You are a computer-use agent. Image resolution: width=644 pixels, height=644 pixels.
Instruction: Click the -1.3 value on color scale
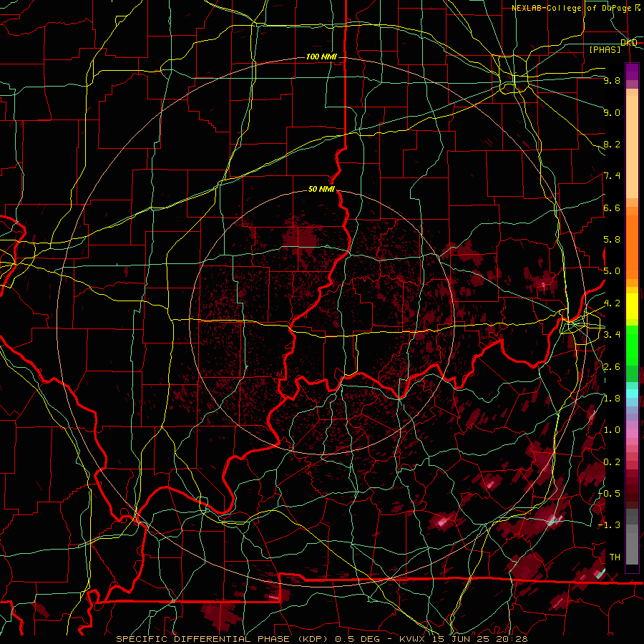tap(610, 525)
